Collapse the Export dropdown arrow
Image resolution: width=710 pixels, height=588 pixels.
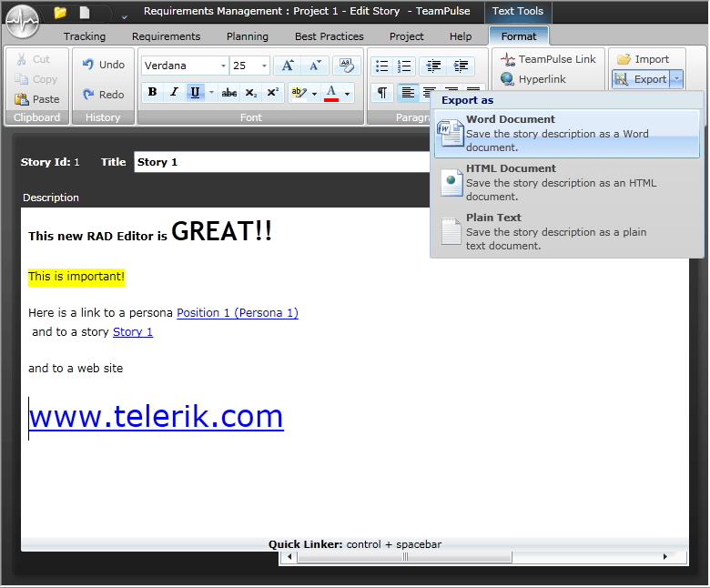(676, 79)
